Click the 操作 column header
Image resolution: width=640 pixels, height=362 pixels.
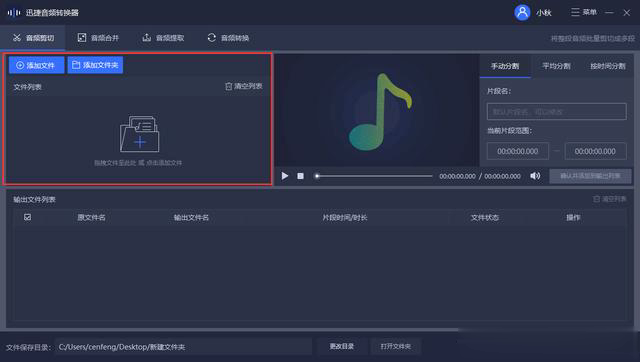coord(573,218)
